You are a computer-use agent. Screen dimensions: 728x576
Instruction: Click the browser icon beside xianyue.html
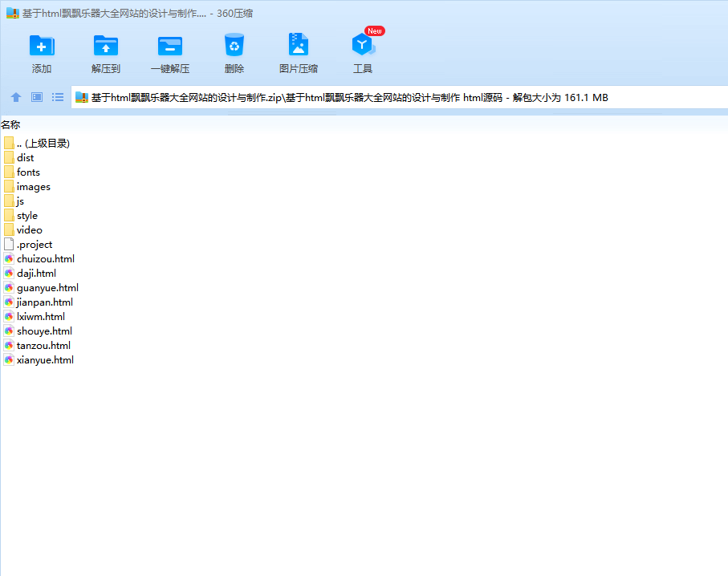[9, 359]
